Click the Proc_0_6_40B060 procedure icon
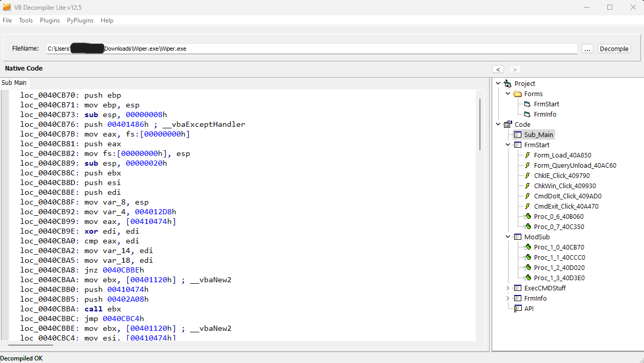Image resolution: width=644 pixels, height=363 pixels. pyautogui.click(x=527, y=217)
